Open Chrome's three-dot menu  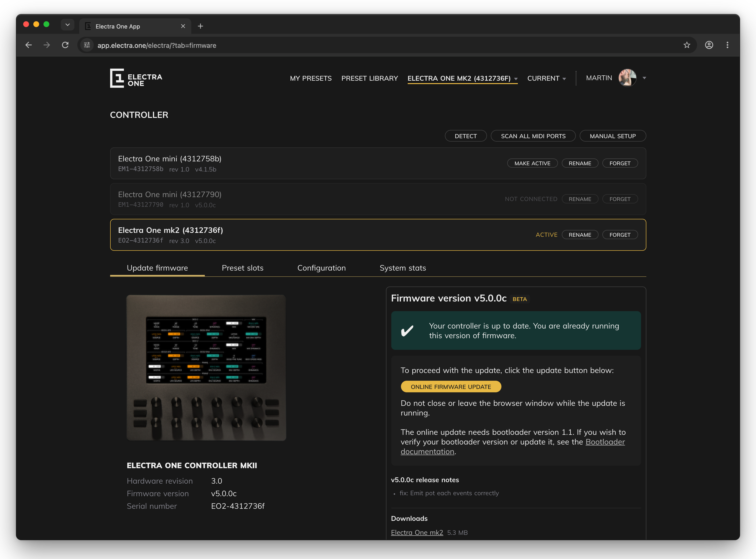[727, 45]
